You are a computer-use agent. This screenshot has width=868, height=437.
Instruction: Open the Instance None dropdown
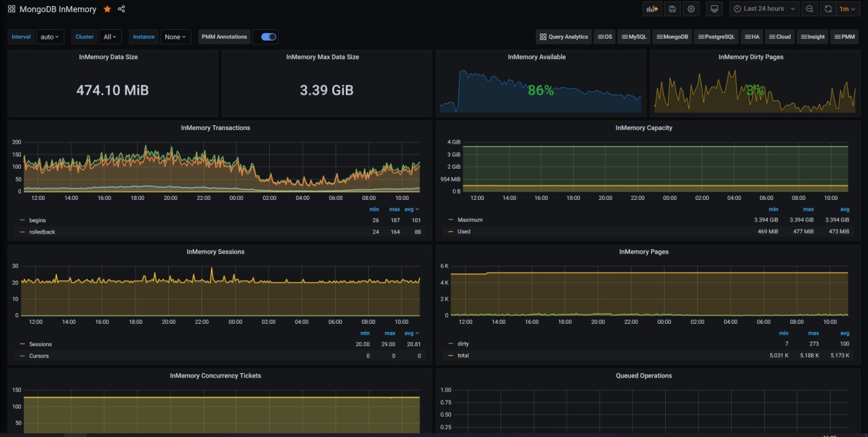click(x=176, y=37)
